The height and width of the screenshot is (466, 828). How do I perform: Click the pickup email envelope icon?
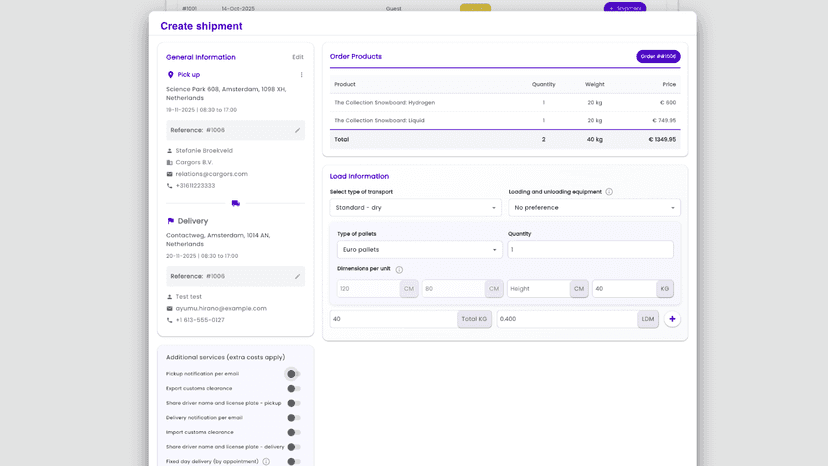(170, 174)
